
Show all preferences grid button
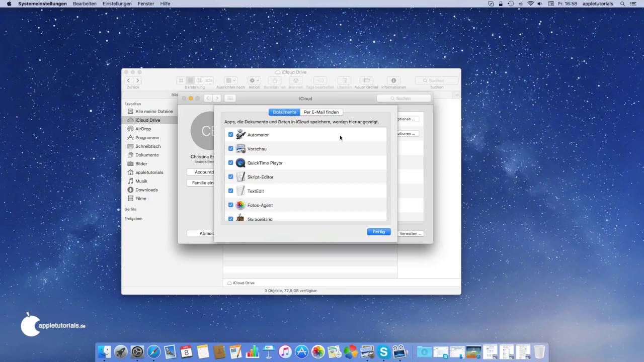coord(230,99)
